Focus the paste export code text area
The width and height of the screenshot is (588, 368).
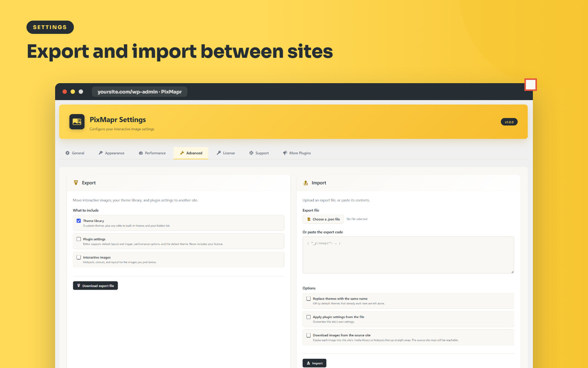[x=408, y=255]
